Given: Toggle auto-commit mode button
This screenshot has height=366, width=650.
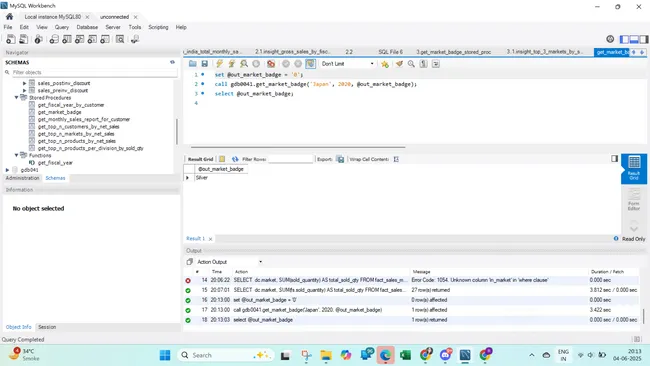Looking at the screenshot, I should [310, 64].
